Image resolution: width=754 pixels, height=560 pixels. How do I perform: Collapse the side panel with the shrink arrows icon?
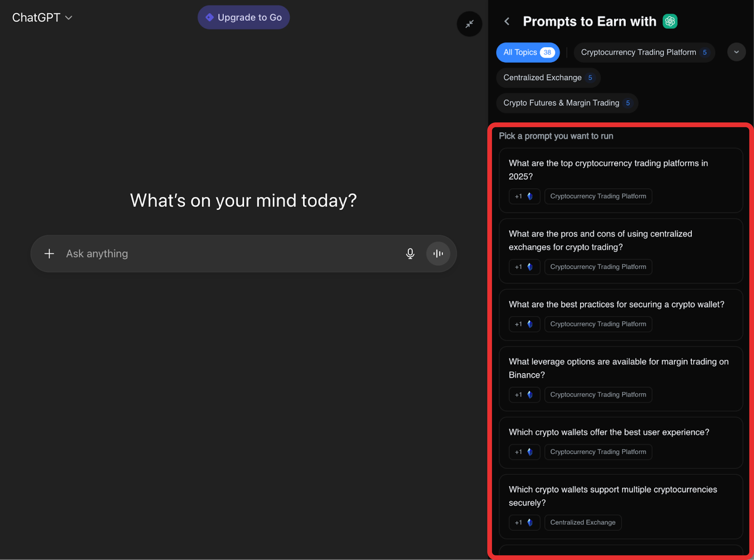tap(469, 24)
